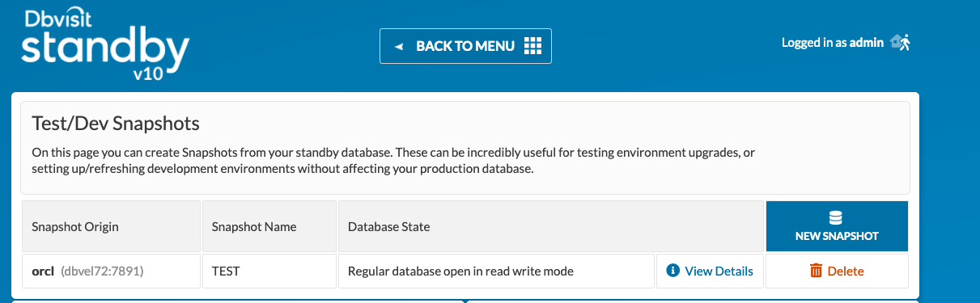This screenshot has width=980, height=303.
Task: Select the TEST snapshot name cell
Action: tap(269, 271)
